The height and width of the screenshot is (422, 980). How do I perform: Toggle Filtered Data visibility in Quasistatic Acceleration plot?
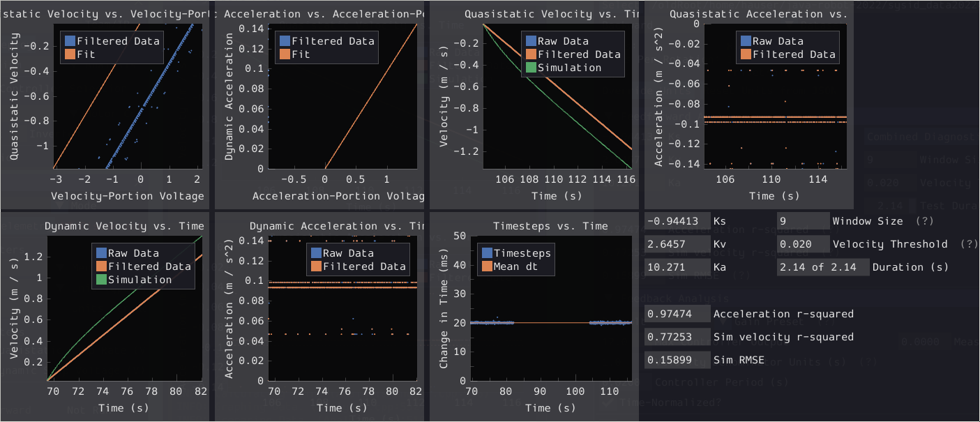point(745,54)
